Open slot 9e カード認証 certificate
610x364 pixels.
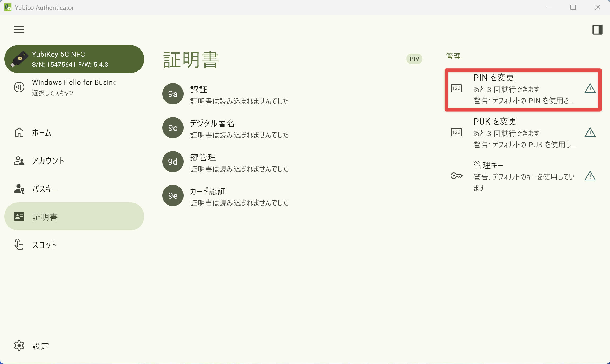click(292, 196)
